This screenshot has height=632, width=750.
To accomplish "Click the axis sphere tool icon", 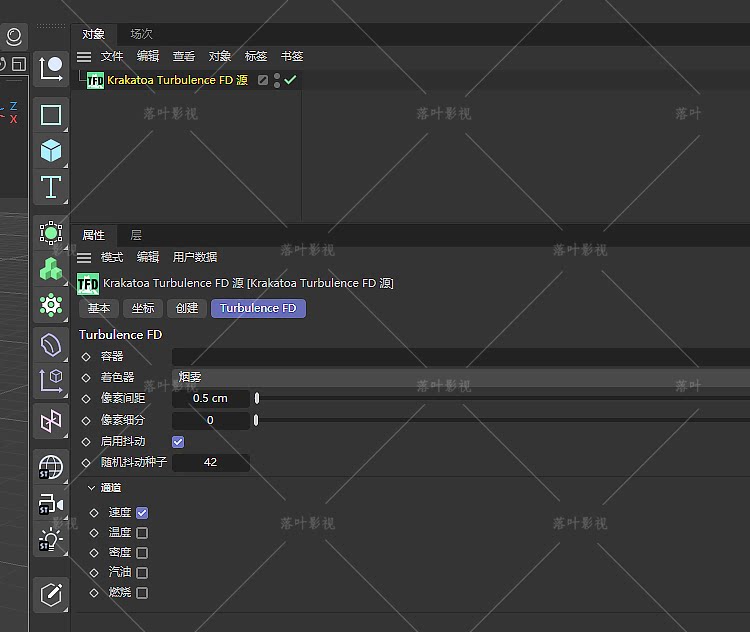I will pos(51,68).
